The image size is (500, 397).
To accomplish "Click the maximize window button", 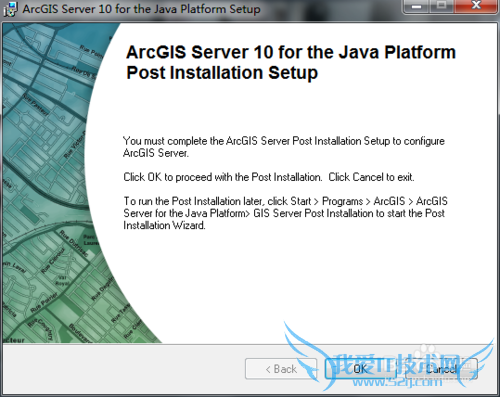I will coord(442,6).
